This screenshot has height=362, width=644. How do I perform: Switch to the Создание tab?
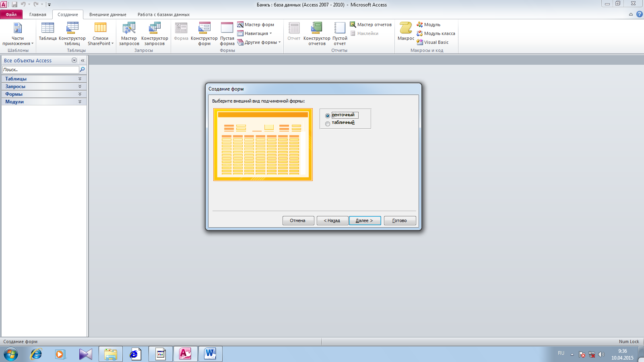68,14
